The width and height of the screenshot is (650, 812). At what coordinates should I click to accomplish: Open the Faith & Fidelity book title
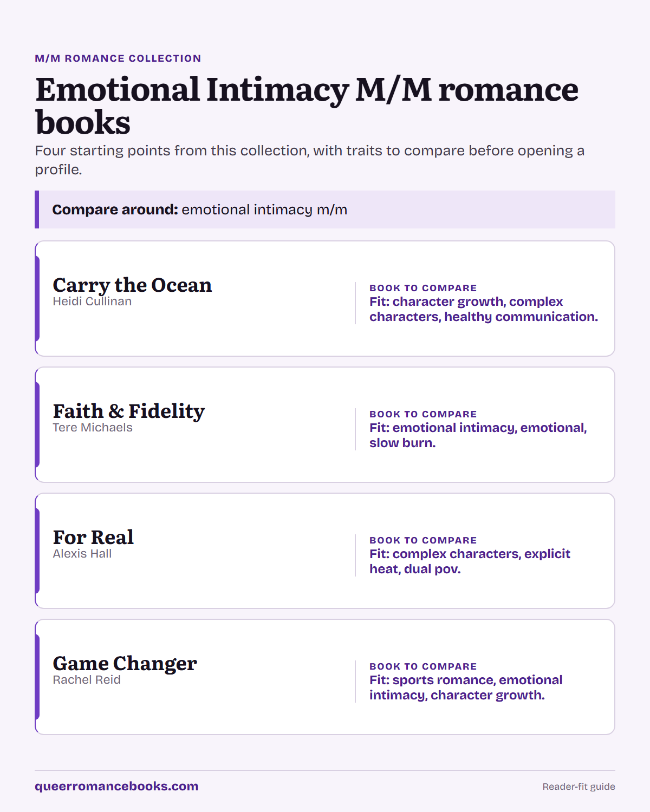coord(129,411)
